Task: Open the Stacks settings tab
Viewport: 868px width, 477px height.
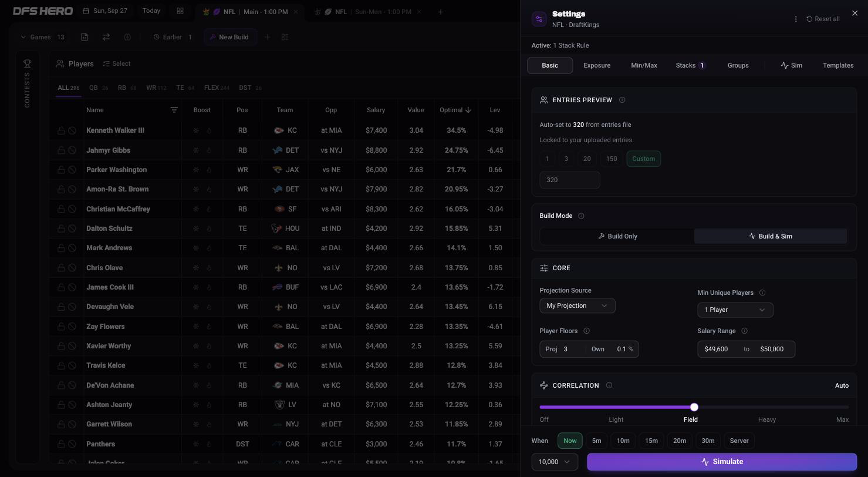Action: [x=690, y=65]
